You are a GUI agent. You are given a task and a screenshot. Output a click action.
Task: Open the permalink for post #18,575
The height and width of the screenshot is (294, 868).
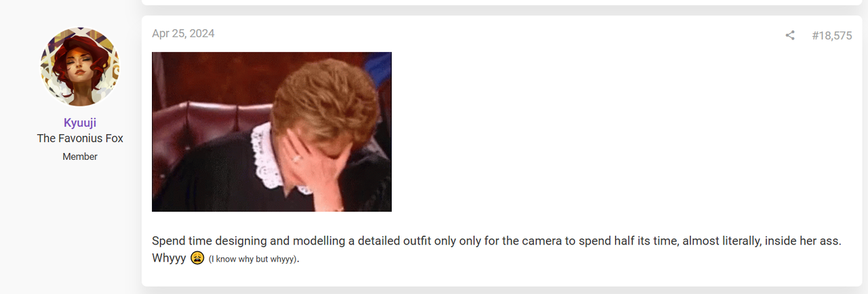(832, 36)
